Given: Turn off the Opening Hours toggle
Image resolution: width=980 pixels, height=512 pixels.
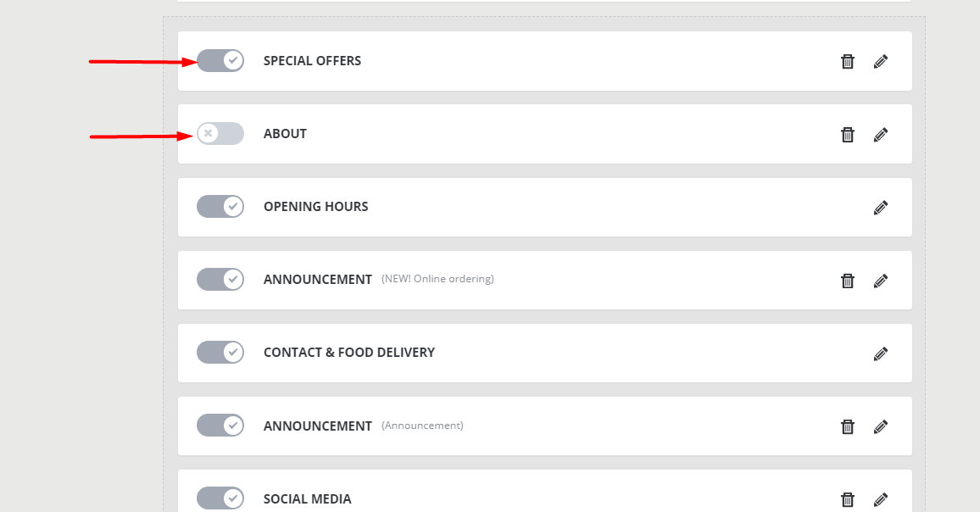Looking at the screenshot, I should click(x=220, y=206).
